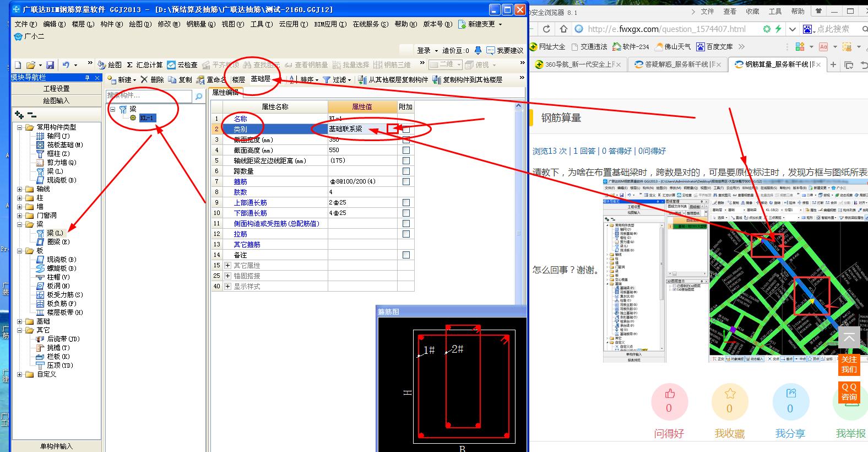Click 复制构件到其他楼层
868x452 pixels.
468,80
